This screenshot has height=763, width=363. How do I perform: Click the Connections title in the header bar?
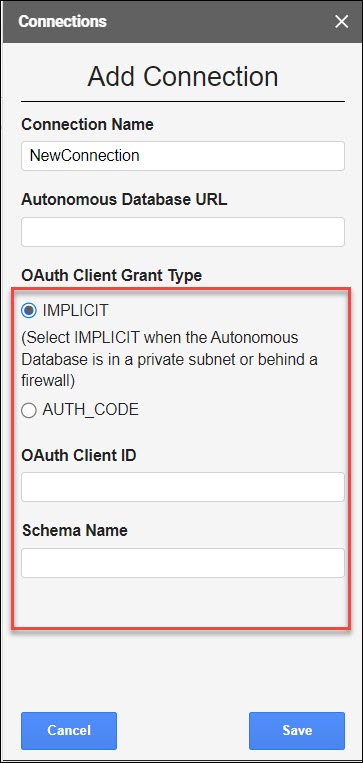pyautogui.click(x=62, y=21)
